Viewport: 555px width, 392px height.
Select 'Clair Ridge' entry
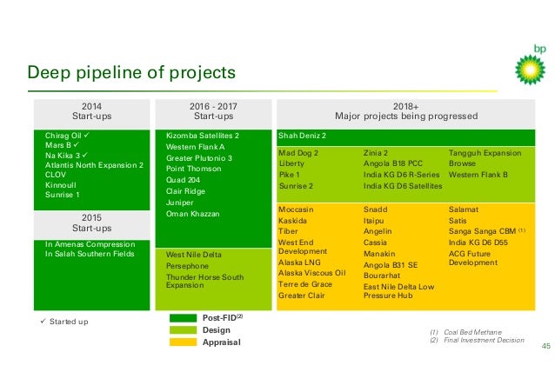click(185, 191)
